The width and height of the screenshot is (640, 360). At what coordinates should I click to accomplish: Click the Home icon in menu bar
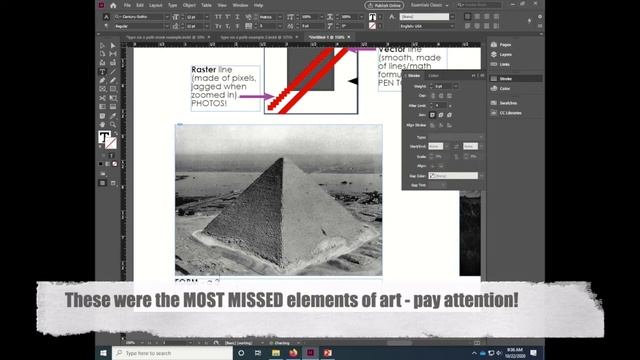point(113,5)
